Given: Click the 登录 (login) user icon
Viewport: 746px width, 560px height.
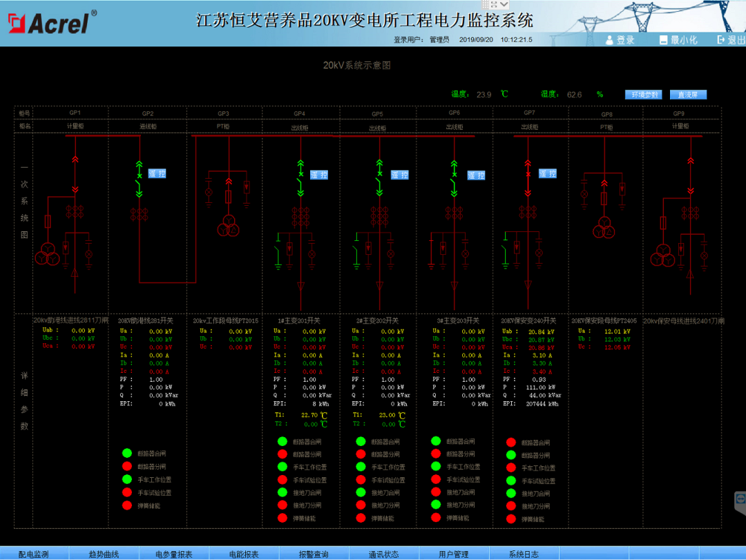Looking at the screenshot, I should tap(608, 39).
